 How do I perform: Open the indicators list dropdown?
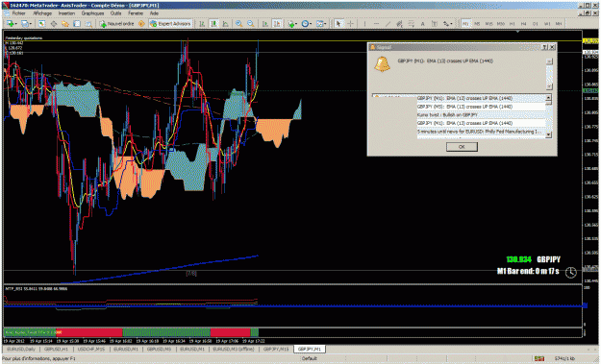point(292,24)
